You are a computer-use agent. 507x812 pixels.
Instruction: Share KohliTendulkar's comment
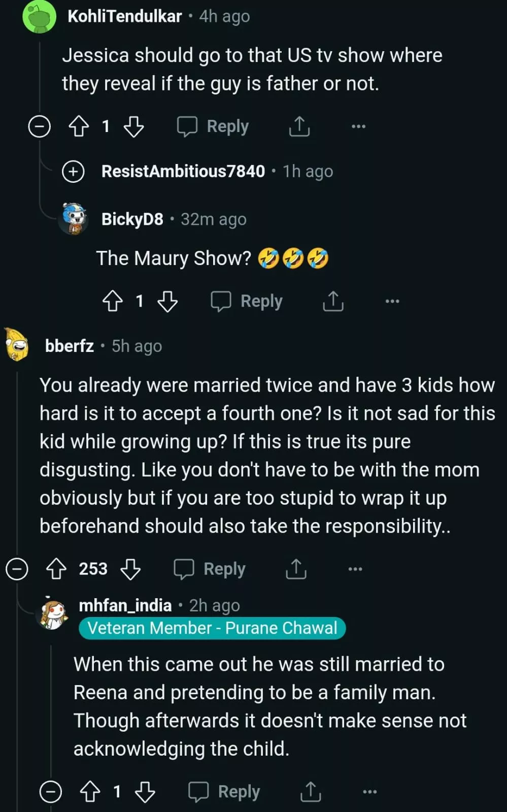tap(299, 126)
